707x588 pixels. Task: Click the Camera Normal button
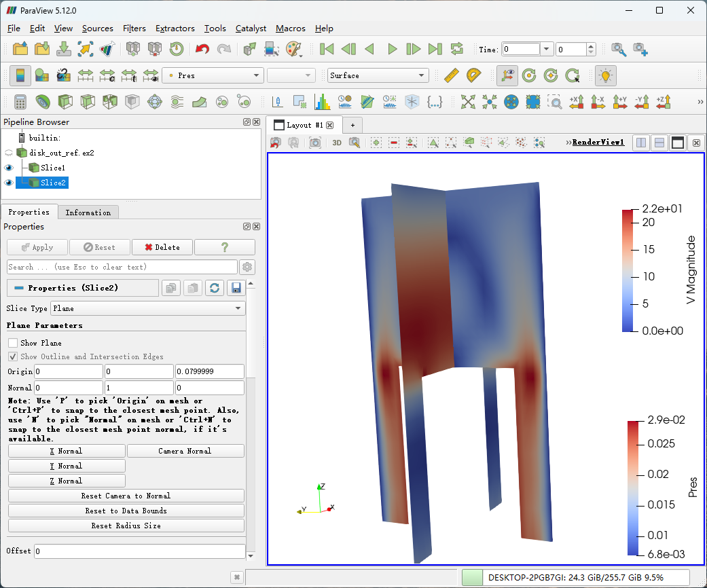click(x=185, y=451)
